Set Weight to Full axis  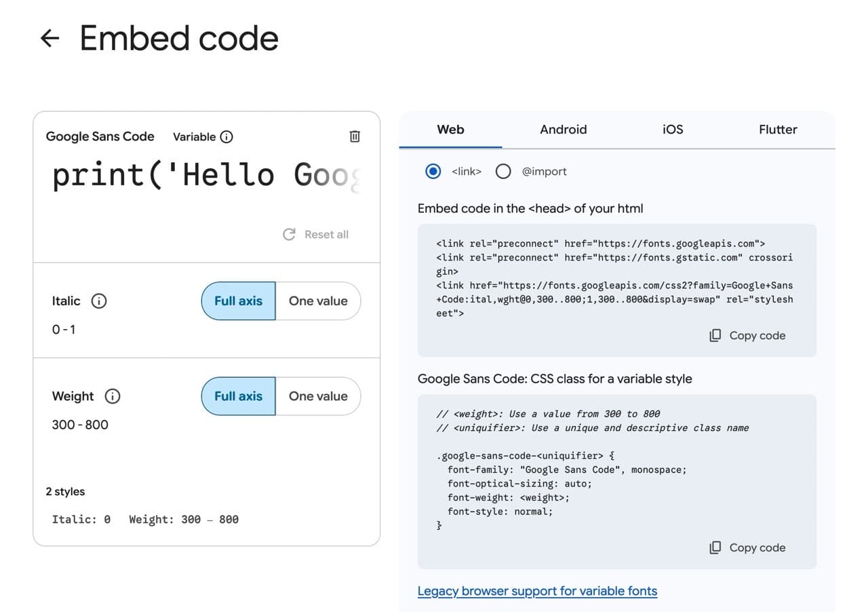238,396
